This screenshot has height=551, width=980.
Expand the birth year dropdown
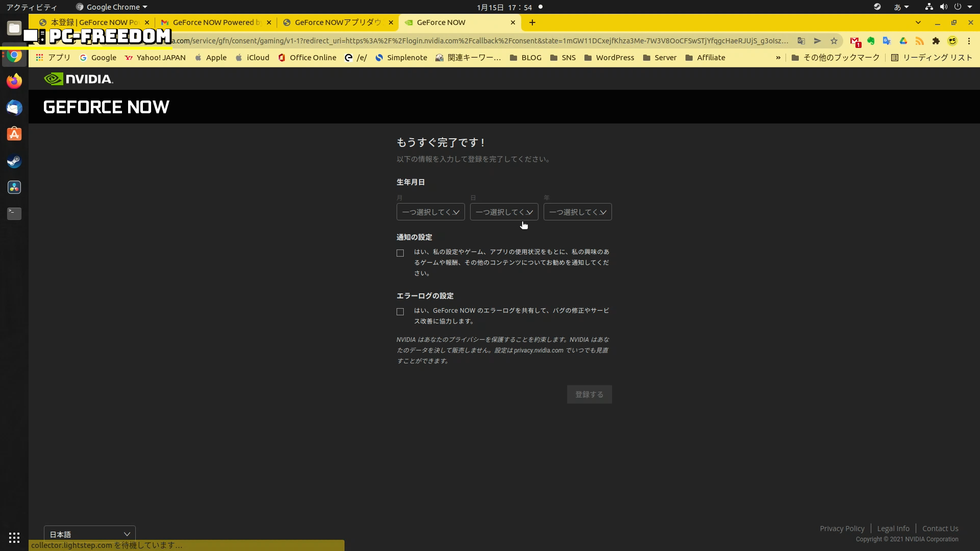[577, 212]
